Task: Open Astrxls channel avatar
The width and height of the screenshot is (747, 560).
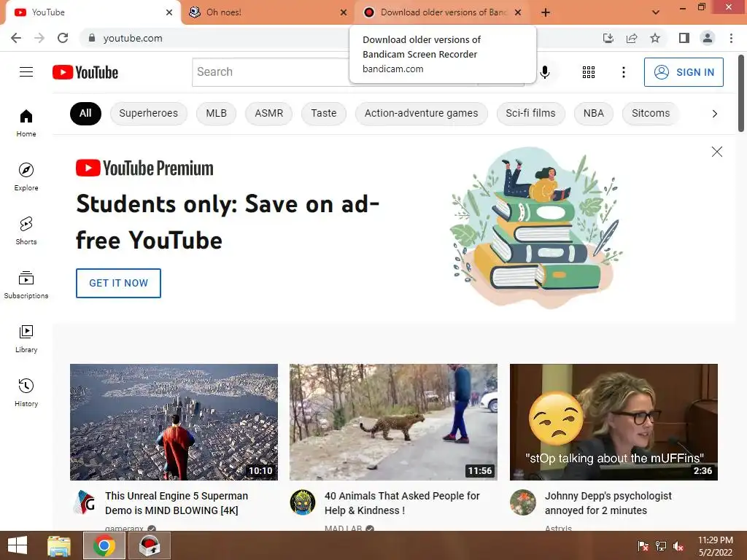Action: tap(522, 502)
